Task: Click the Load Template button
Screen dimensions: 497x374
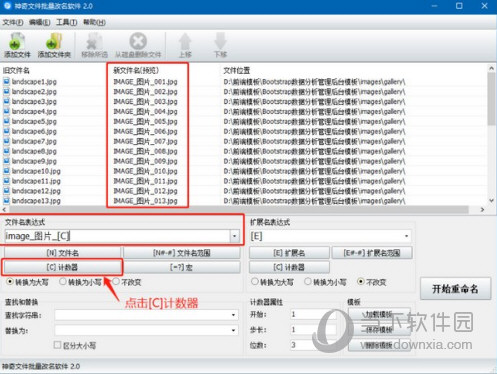Action: click(379, 314)
